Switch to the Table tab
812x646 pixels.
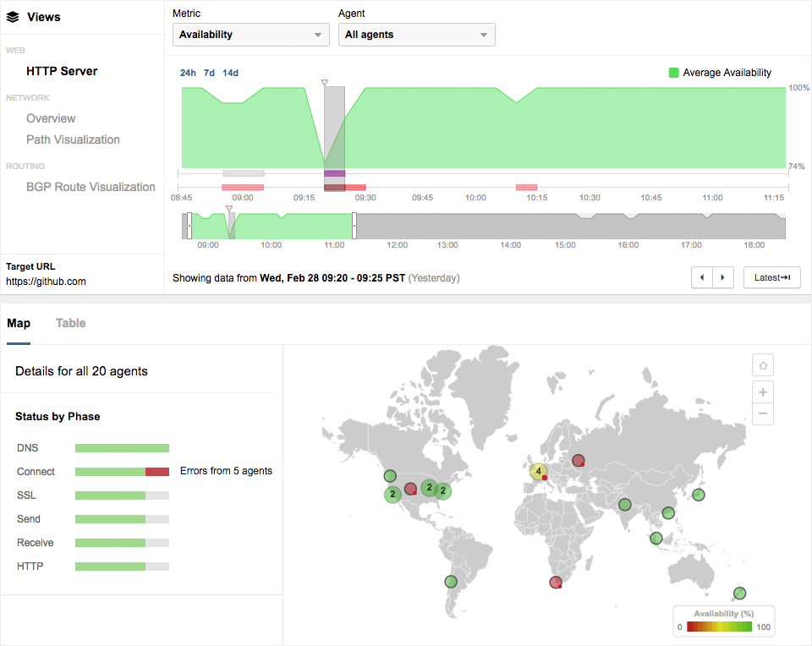pyautogui.click(x=70, y=323)
